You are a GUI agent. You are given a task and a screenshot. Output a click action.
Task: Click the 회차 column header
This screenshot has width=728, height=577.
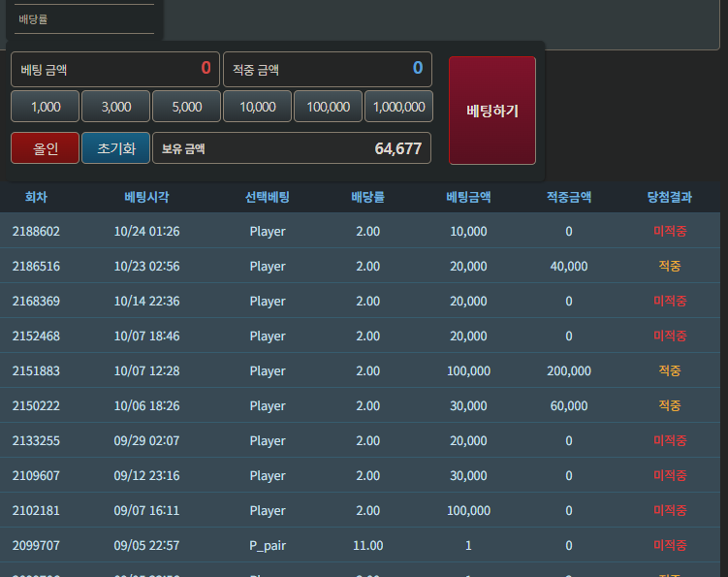[x=36, y=197]
